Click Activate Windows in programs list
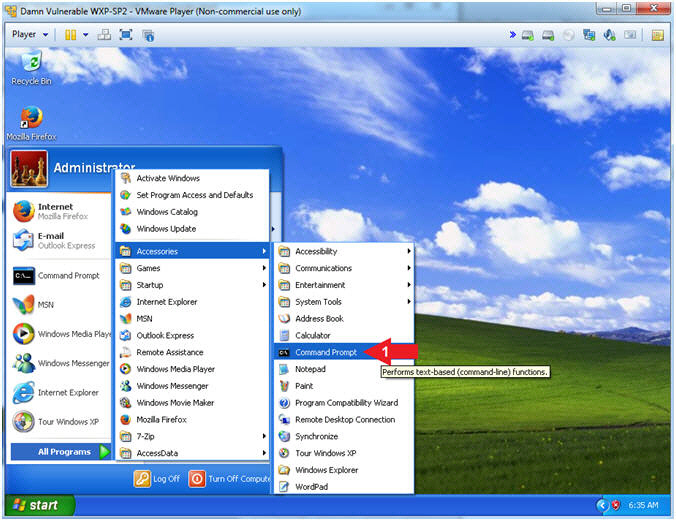Viewport: 676px width, 521px height. (x=193, y=178)
